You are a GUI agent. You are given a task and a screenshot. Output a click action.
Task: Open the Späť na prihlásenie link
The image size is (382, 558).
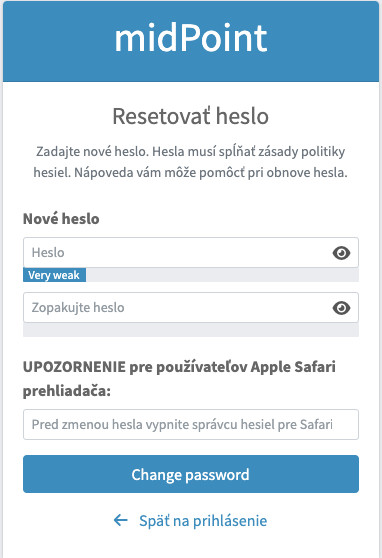[x=203, y=521]
